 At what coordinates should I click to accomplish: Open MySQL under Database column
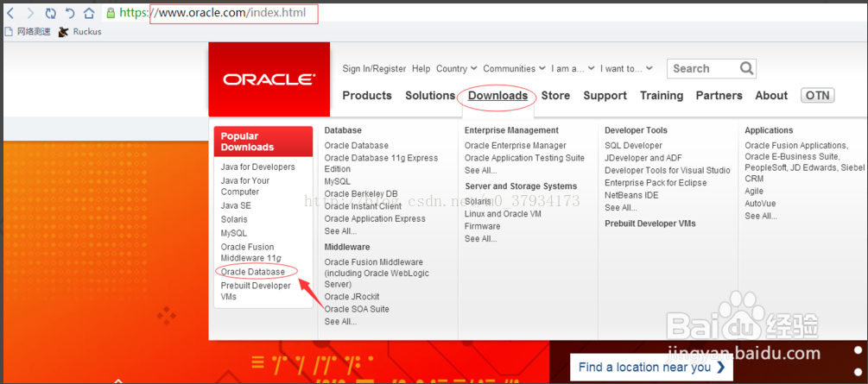(337, 181)
